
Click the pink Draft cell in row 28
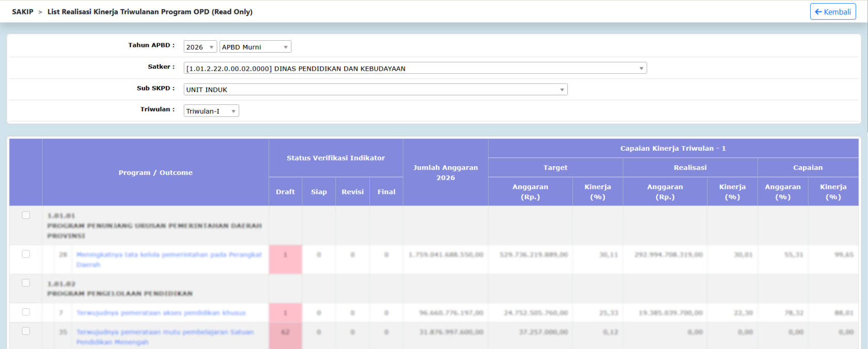(x=285, y=259)
